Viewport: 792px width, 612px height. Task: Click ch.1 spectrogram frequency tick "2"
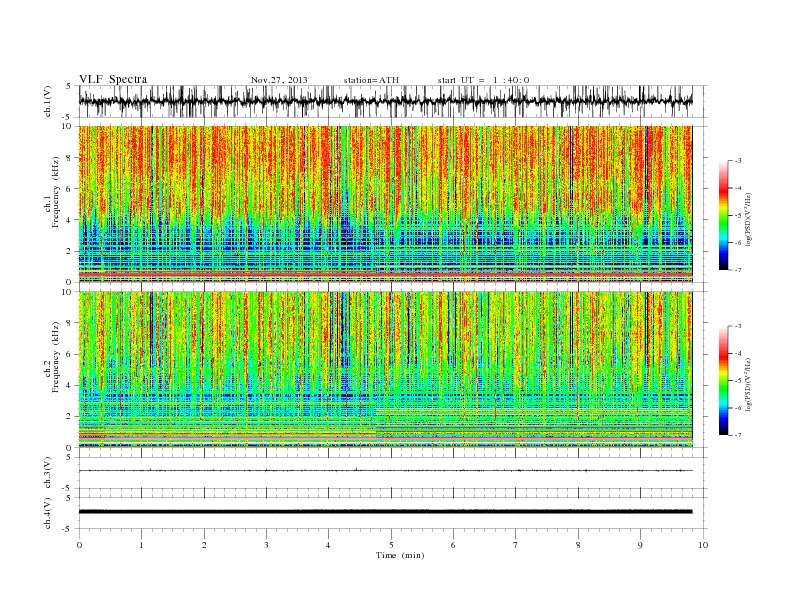[x=70, y=251]
